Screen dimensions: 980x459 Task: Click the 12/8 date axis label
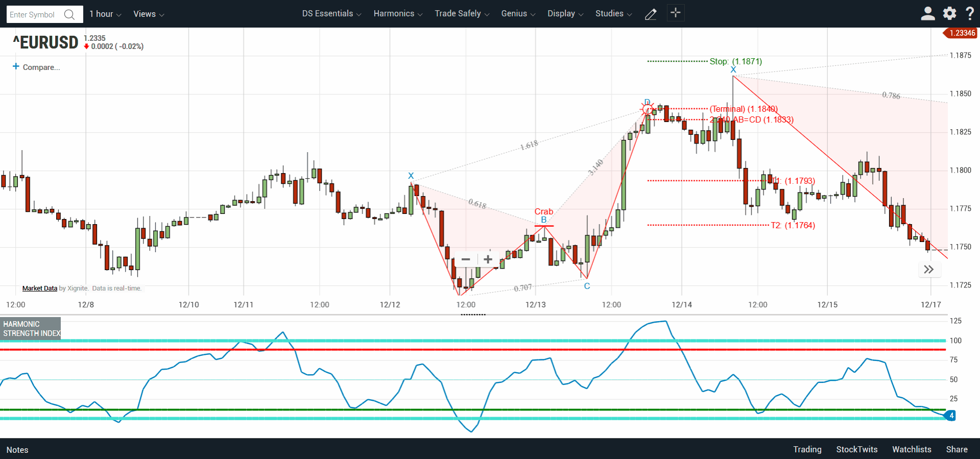click(86, 305)
